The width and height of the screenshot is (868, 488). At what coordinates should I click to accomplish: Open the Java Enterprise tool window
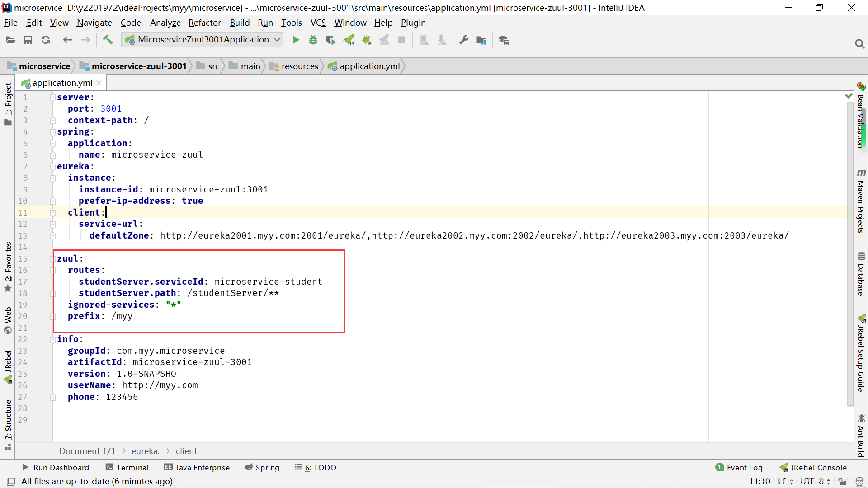point(197,467)
